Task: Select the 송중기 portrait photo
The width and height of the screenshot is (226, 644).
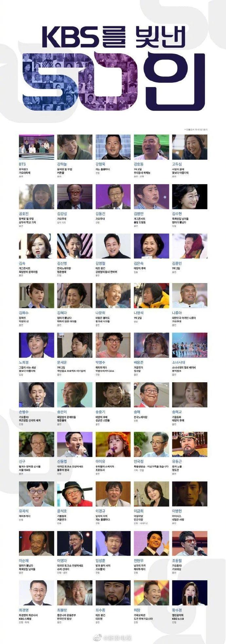Action: tap(113, 395)
